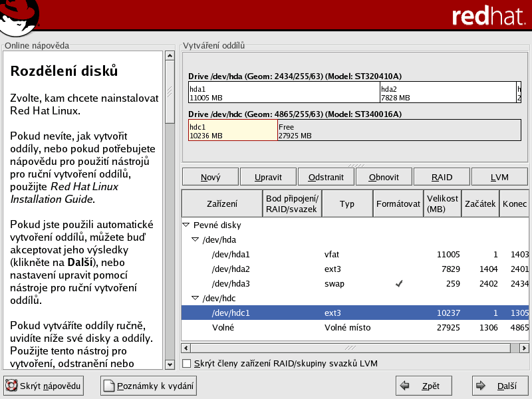Click the Obnovit button
The height and width of the screenshot is (399, 532).
(384, 177)
